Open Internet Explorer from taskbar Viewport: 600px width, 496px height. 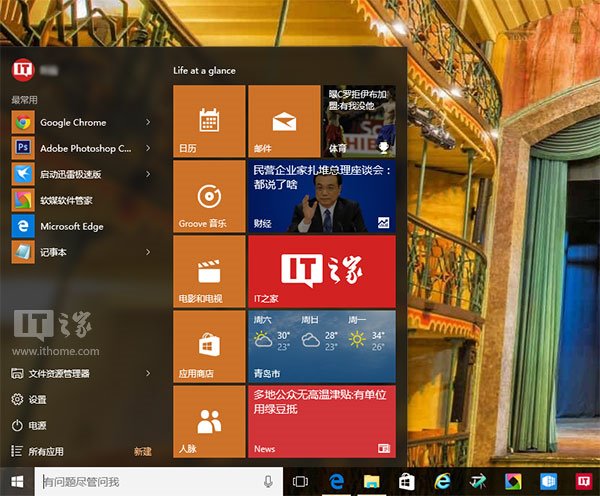tap(442, 481)
